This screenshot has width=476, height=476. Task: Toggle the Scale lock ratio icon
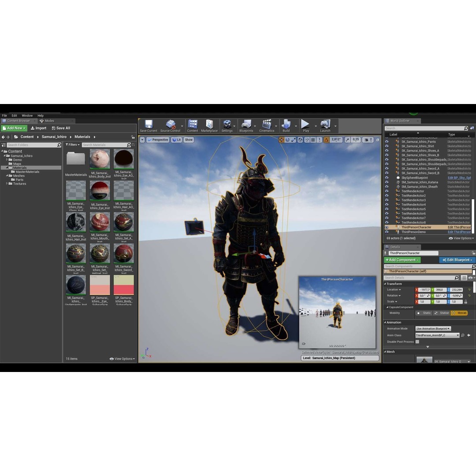pos(466,302)
